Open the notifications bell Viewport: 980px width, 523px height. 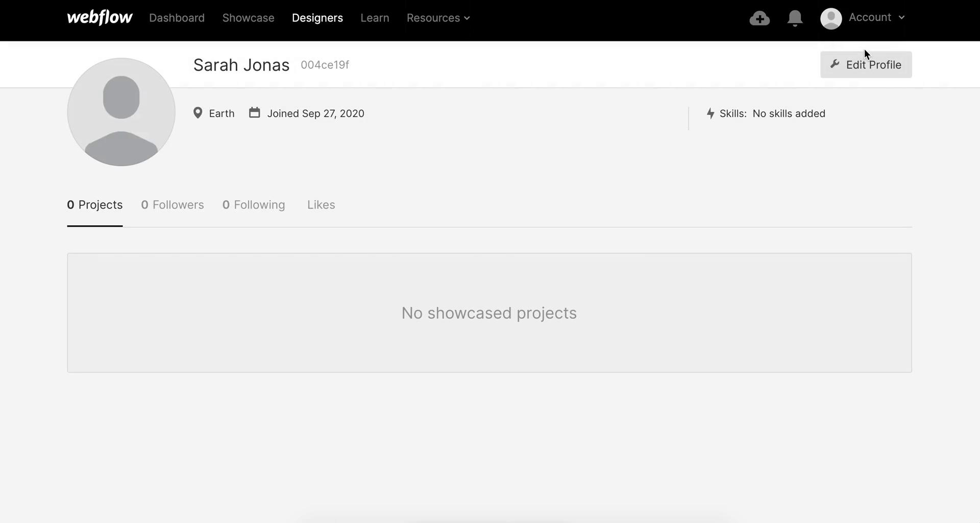[795, 18]
